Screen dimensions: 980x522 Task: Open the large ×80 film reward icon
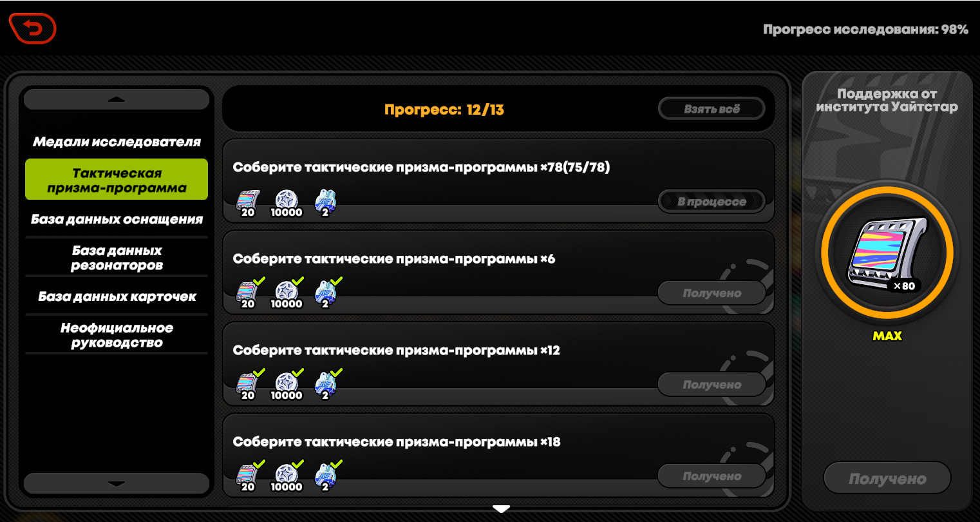(887, 251)
